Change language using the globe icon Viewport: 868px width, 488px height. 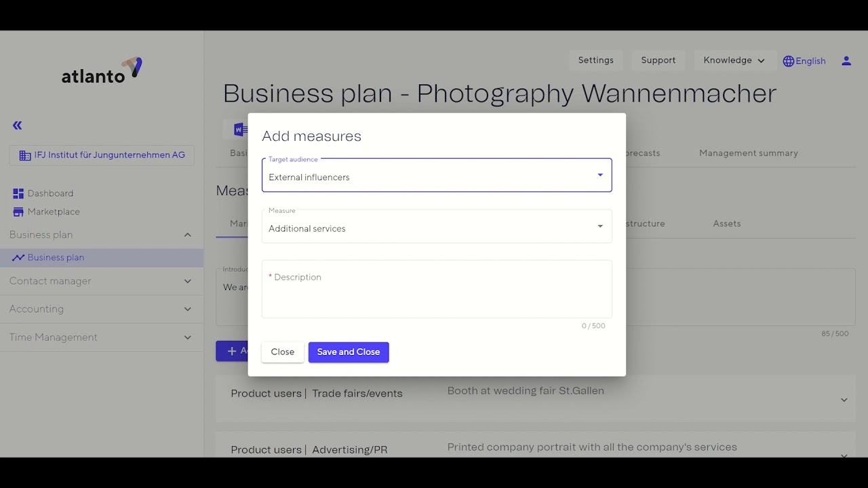click(x=787, y=61)
